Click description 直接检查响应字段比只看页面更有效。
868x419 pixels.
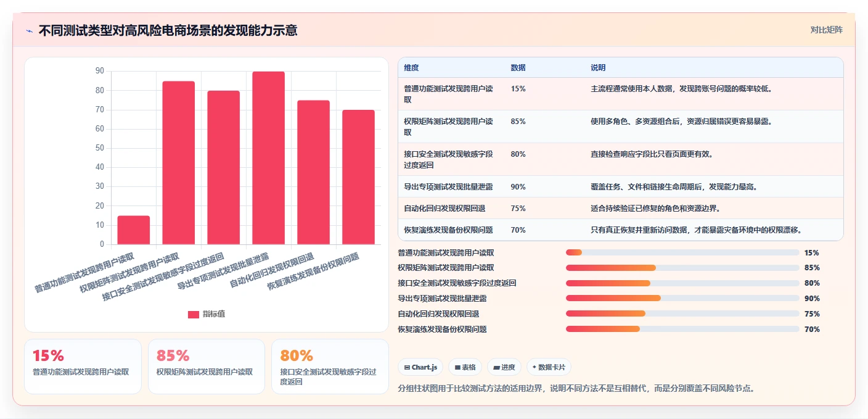click(652, 154)
